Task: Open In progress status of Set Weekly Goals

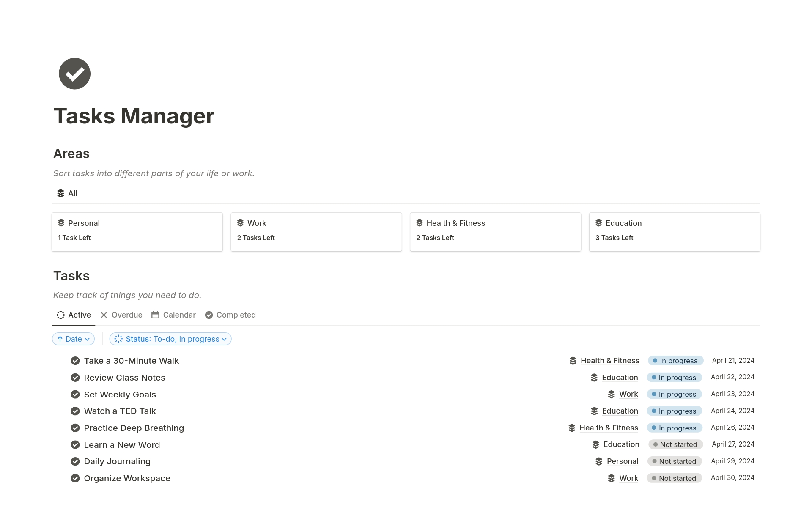Action: (675, 394)
